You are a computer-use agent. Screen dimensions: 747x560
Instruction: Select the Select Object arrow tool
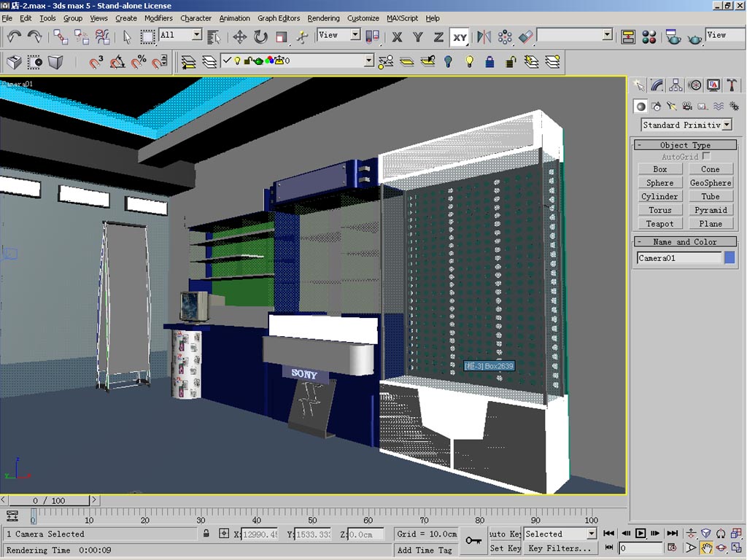pyautogui.click(x=127, y=36)
